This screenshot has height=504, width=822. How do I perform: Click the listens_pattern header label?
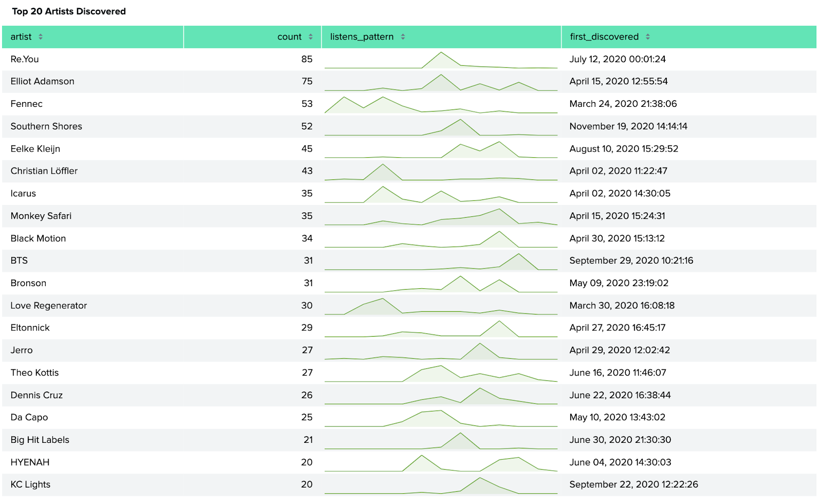(x=362, y=37)
